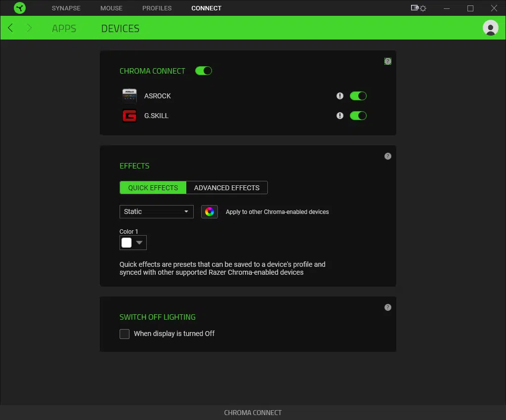This screenshot has width=506, height=420.
Task: Maximize the Razer Synapse window
Action: click(x=470, y=8)
